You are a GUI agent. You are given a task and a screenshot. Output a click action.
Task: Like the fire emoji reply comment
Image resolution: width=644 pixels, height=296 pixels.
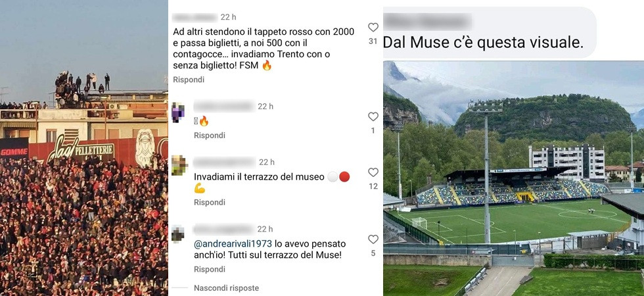373,117
